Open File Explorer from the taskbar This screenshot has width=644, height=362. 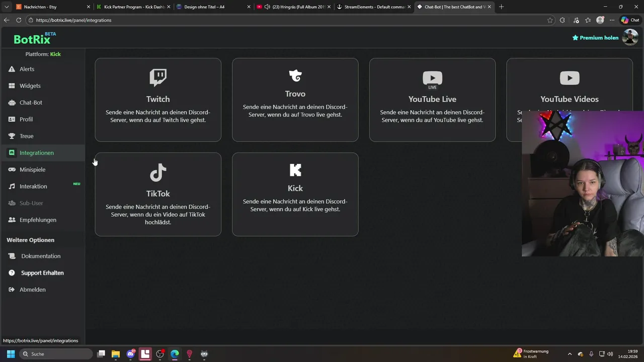(116, 354)
